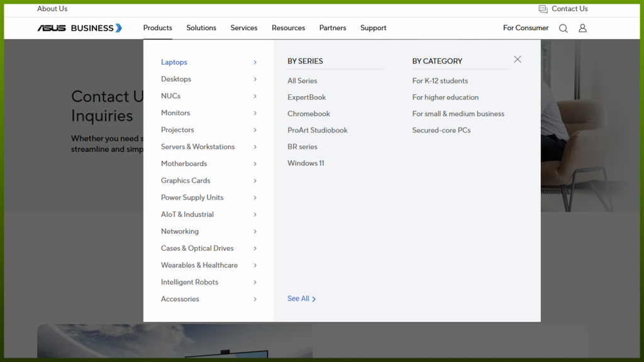Image resolution: width=644 pixels, height=362 pixels.
Task: Click the ASUS Business logo
Action: point(80,28)
